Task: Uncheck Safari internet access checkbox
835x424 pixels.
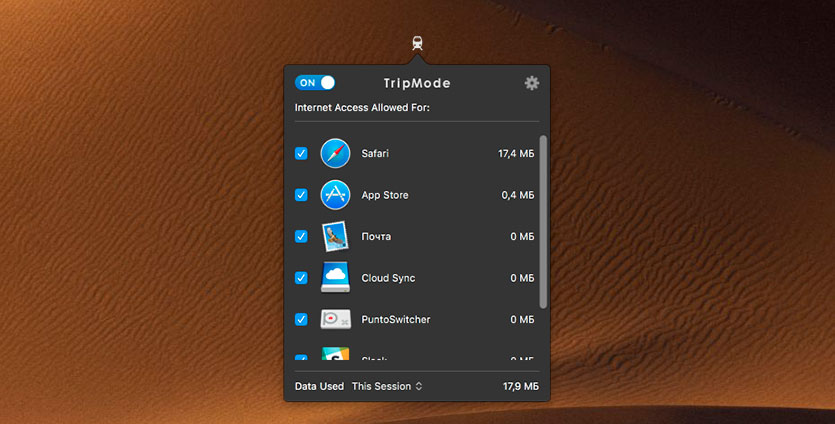Action: coord(301,153)
